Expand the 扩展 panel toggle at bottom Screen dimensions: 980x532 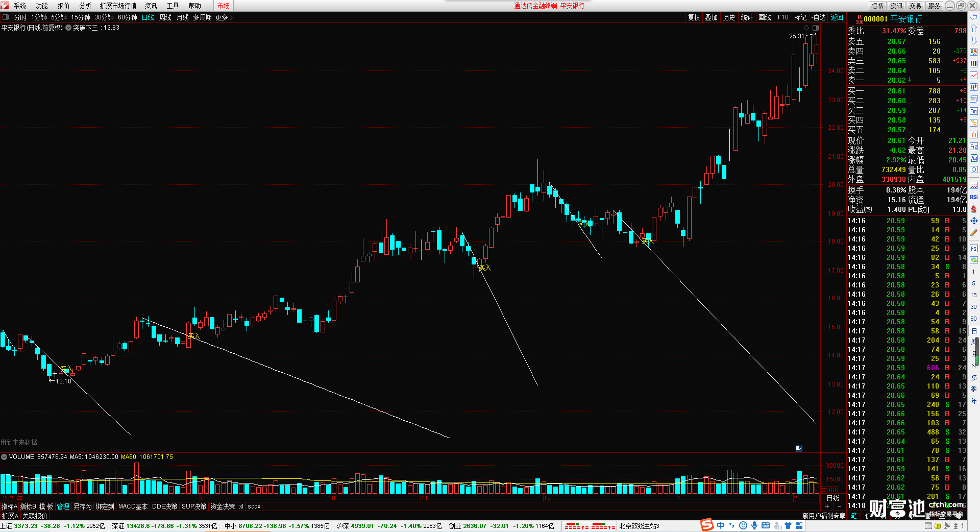tap(10, 516)
